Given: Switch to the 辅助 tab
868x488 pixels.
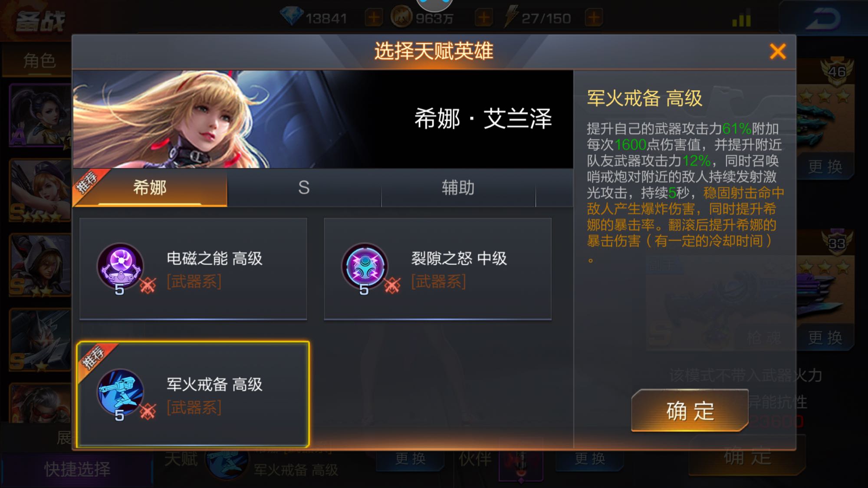Looking at the screenshot, I should pyautogui.click(x=458, y=187).
